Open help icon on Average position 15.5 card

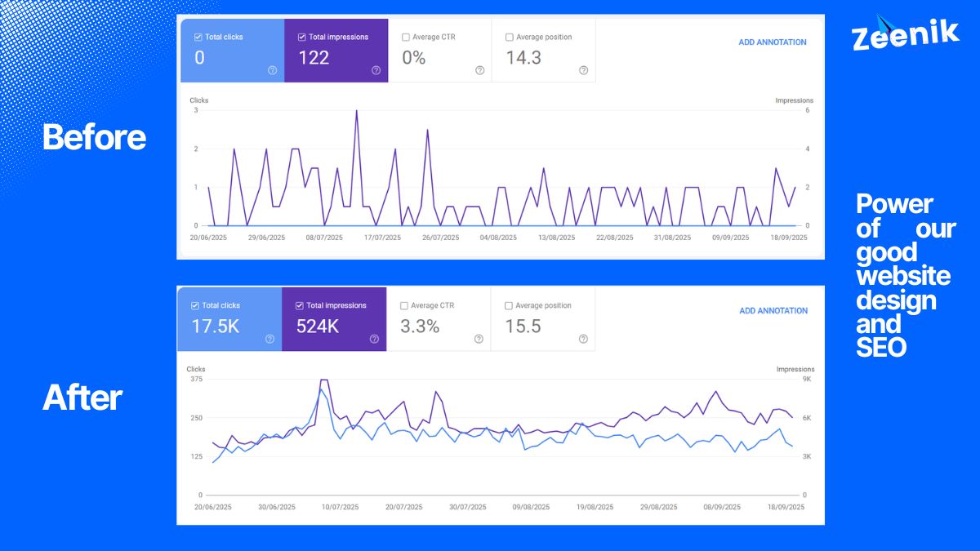(x=581, y=339)
